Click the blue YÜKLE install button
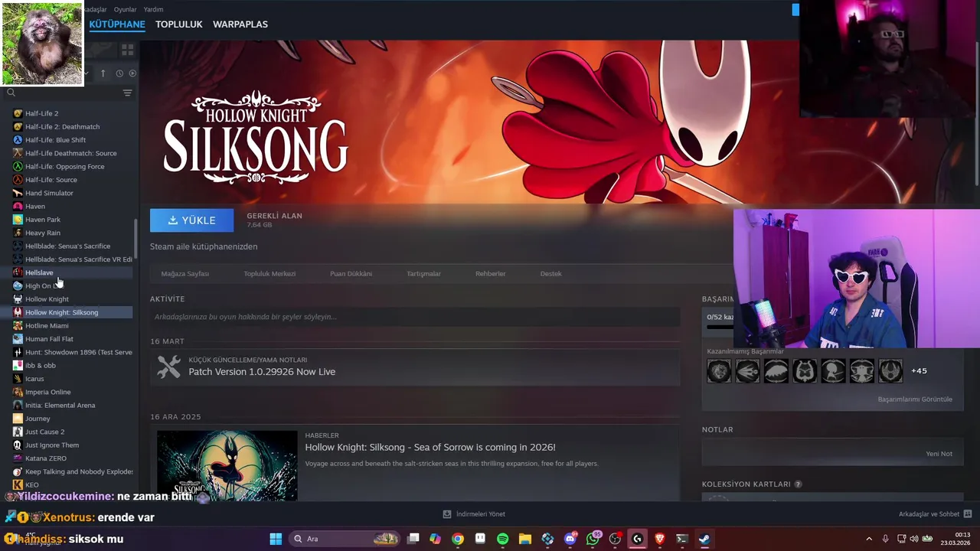 pyautogui.click(x=191, y=220)
